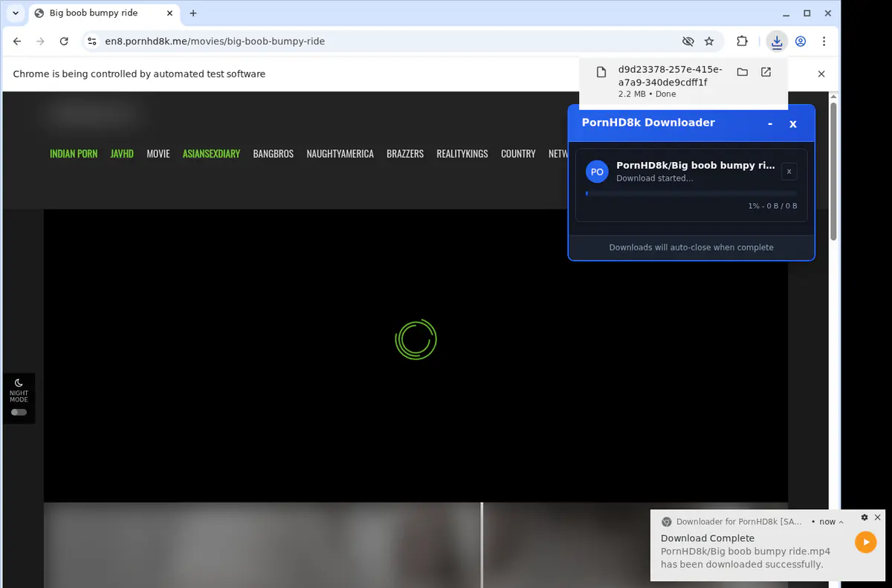Dismiss the automated test software infobar

click(x=821, y=74)
